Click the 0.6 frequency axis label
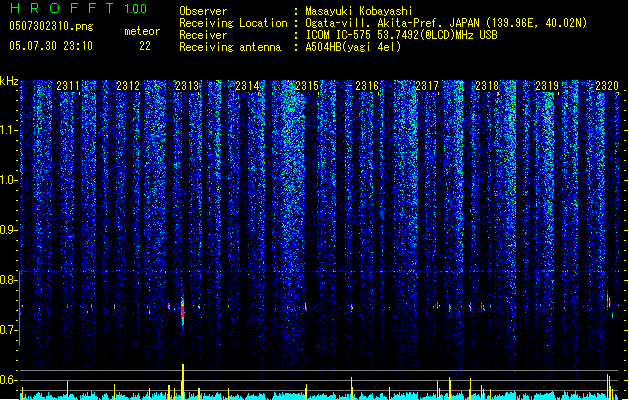Screen dimensions: 629x400 pyautogui.click(x=9, y=380)
